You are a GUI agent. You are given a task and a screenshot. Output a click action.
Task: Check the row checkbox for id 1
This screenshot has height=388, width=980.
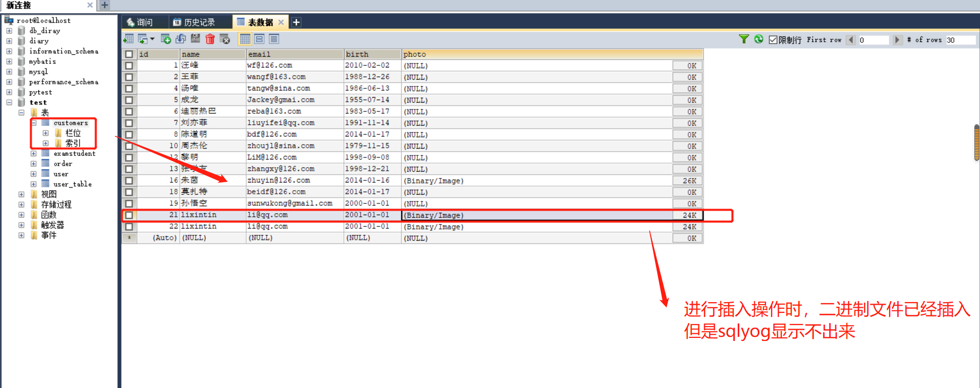[x=129, y=65]
